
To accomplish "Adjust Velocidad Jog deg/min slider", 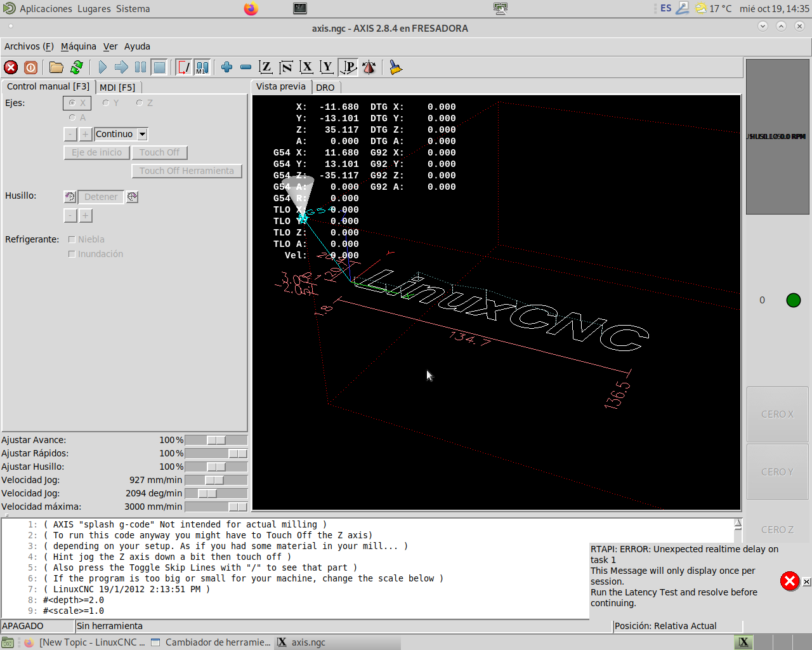I will (207, 493).
